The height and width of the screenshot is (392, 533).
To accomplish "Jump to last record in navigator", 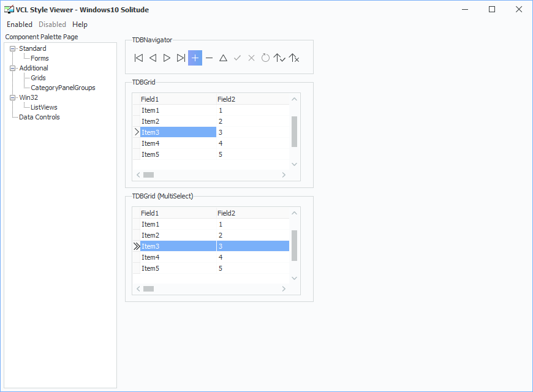I will (181, 58).
